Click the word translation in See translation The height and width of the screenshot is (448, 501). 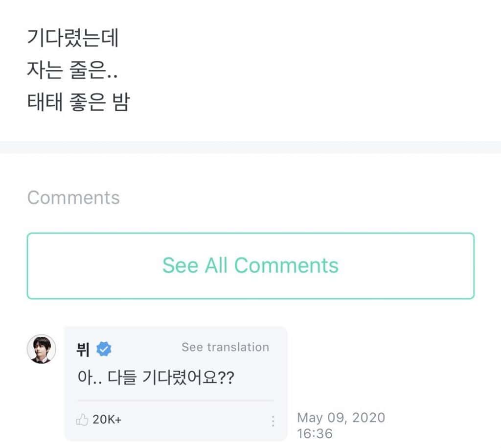coord(238,347)
